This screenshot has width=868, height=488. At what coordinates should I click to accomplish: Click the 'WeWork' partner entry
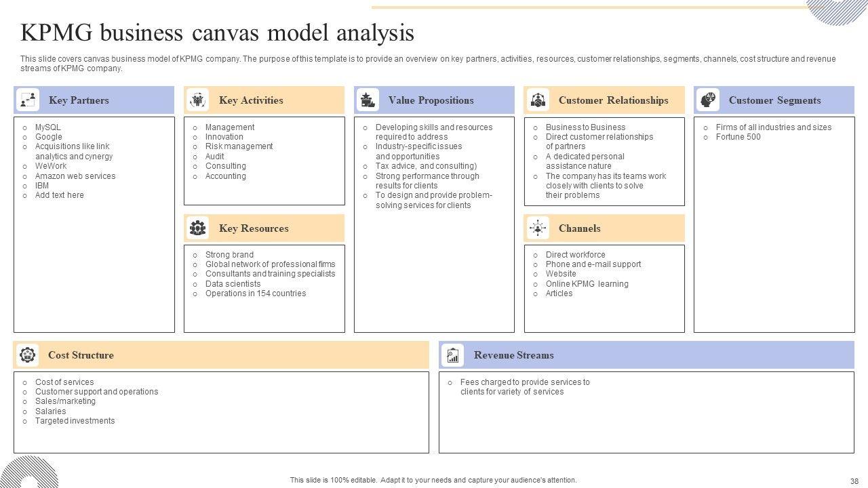pos(51,166)
